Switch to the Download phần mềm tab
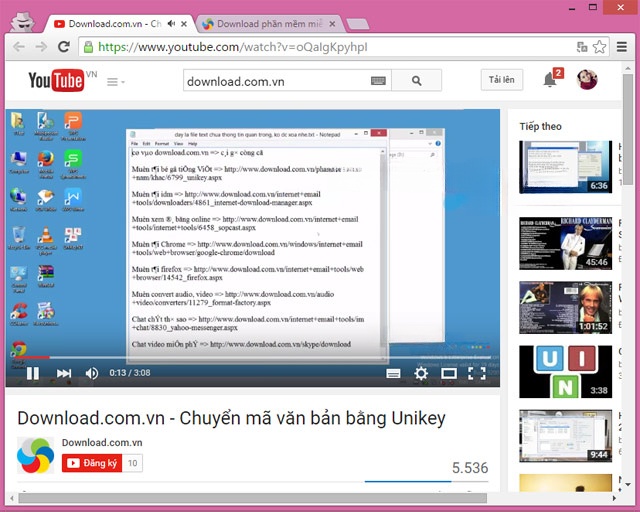The height and width of the screenshot is (512, 640). [269, 24]
